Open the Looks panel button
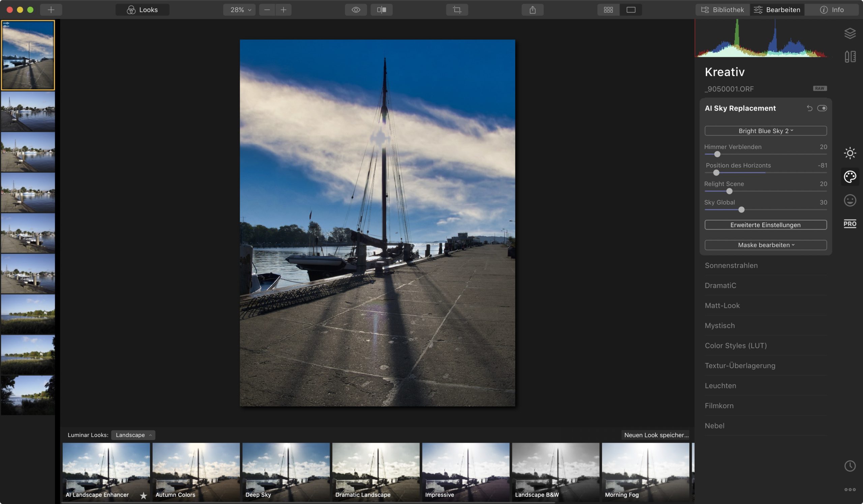863x504 pixels. pos(142,9)
